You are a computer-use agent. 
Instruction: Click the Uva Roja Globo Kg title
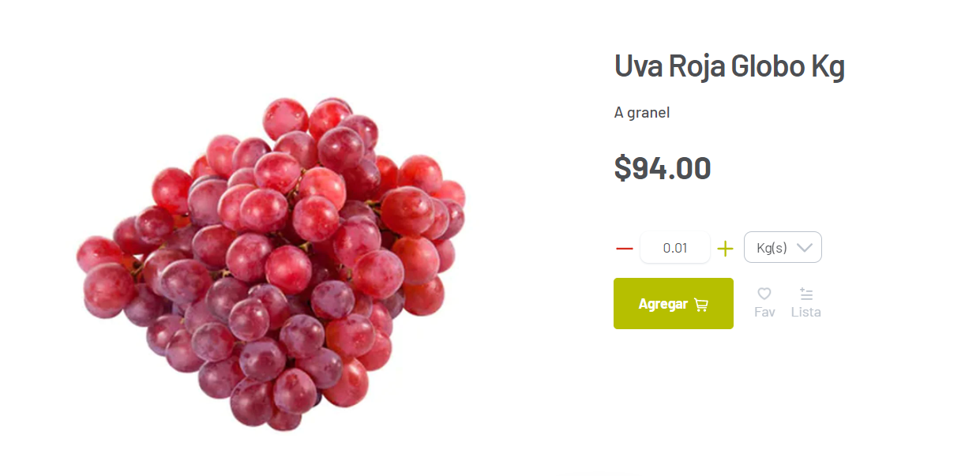click(x=730, y=67)
